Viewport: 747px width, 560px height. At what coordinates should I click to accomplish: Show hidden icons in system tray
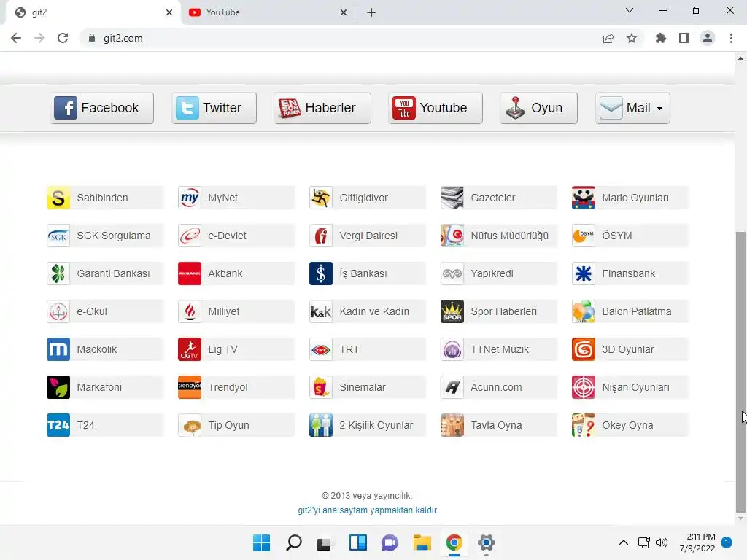pyautogui.click(x=623, y=542)
